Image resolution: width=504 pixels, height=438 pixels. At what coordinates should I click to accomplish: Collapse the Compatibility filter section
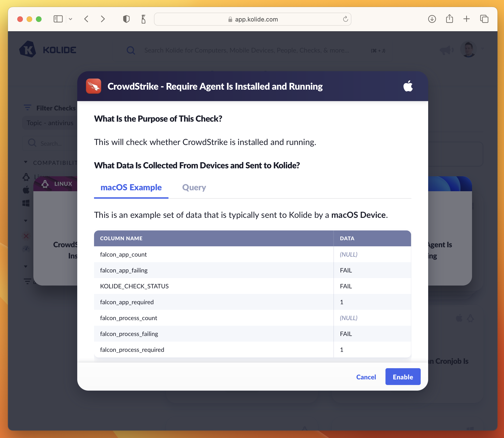(26, 162)
